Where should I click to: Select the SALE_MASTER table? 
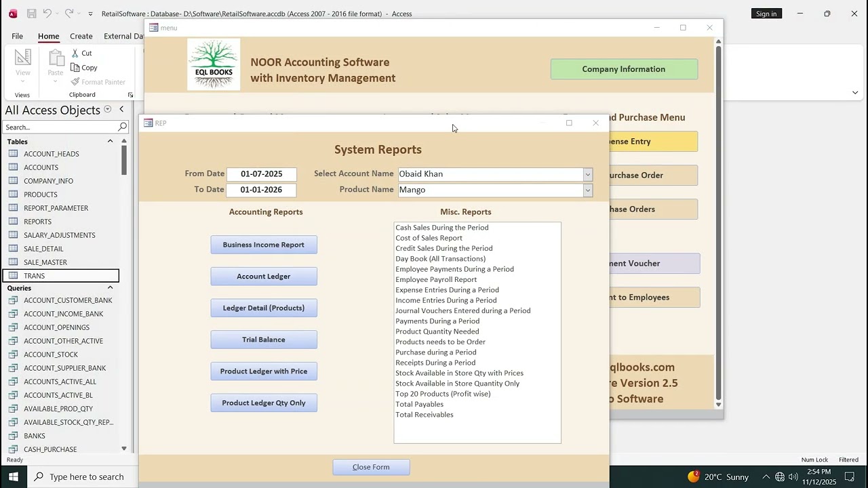[45, 262]
